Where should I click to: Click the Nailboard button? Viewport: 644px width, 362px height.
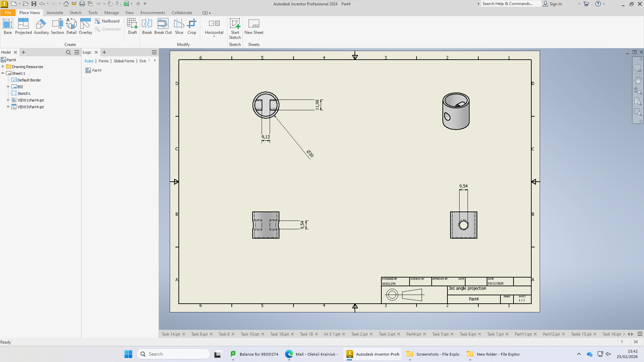107,21
